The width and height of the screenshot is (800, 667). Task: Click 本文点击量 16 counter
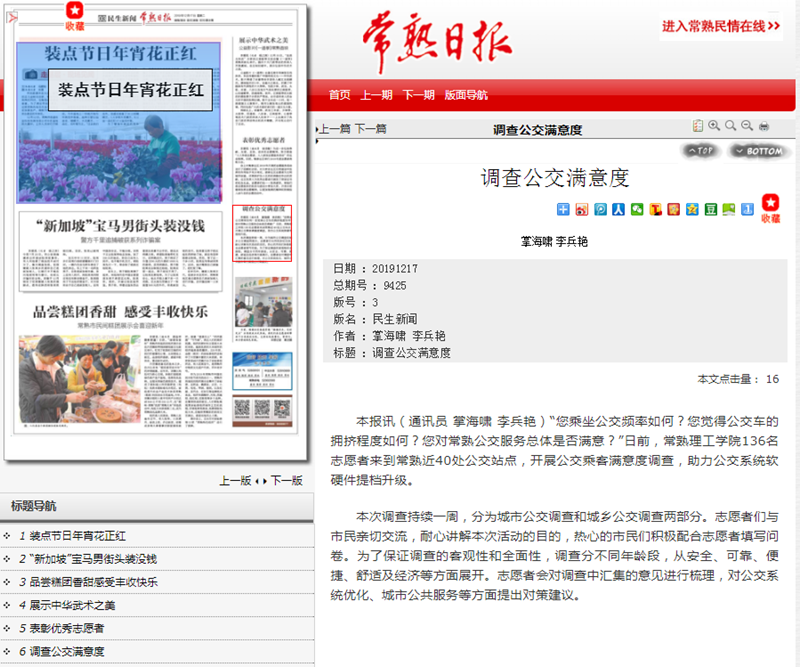[738, 379]
